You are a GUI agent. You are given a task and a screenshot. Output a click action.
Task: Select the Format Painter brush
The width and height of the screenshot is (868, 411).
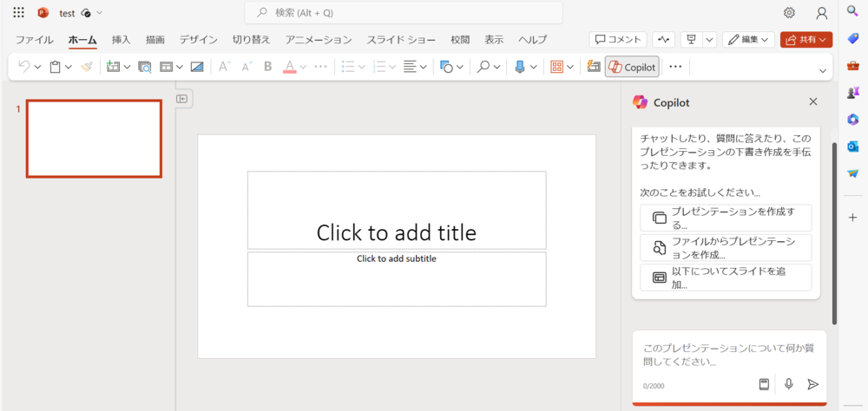[86, 67]
